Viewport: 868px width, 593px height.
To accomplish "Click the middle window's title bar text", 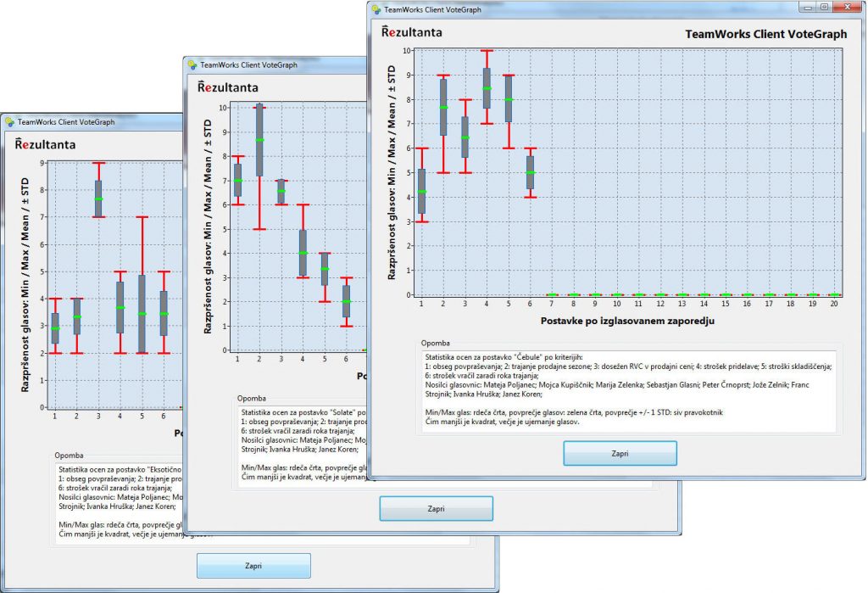I will pyautogui.click(x=249, y=64).
